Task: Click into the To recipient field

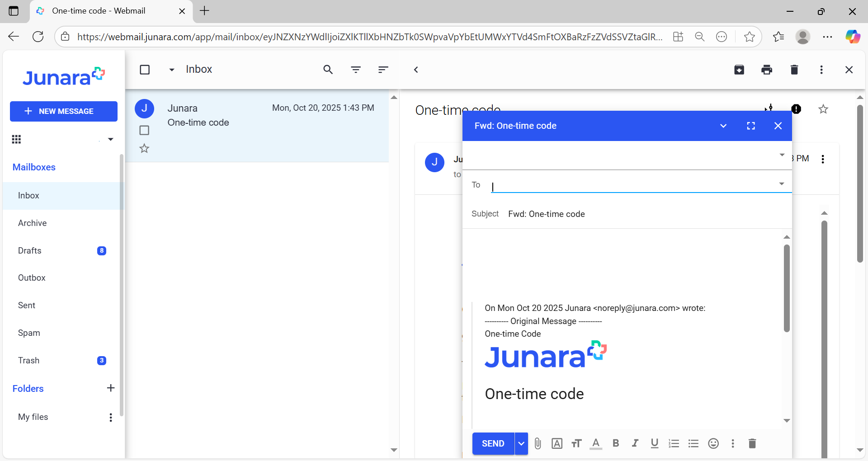Action: coord(633,185)
